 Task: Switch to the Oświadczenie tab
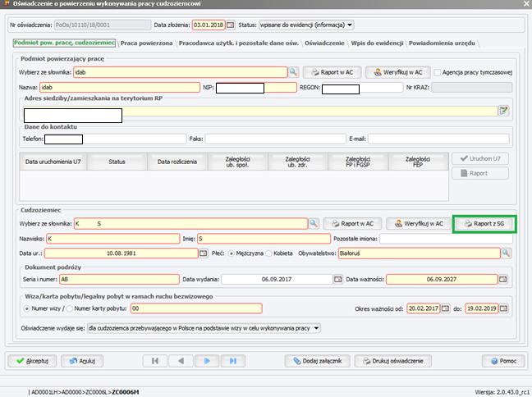324,43
